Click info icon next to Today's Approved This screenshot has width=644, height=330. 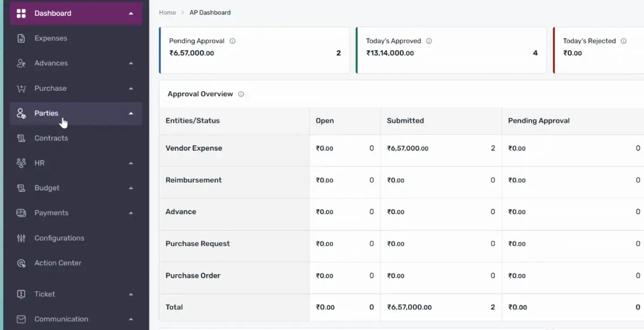tap(429, 41)
